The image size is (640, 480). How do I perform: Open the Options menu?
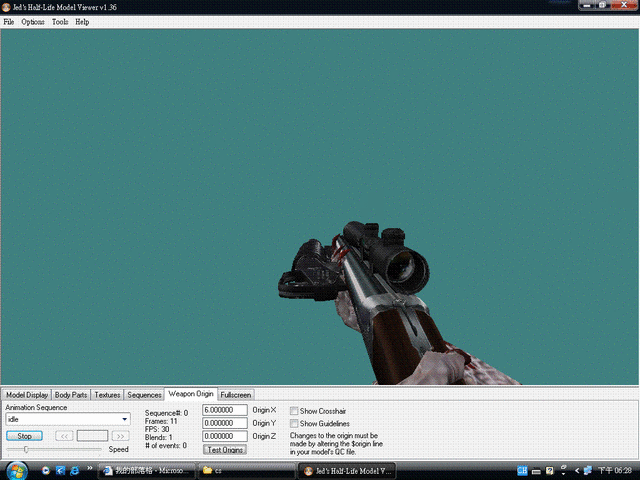pyautogui.click(x=33, y=21)
